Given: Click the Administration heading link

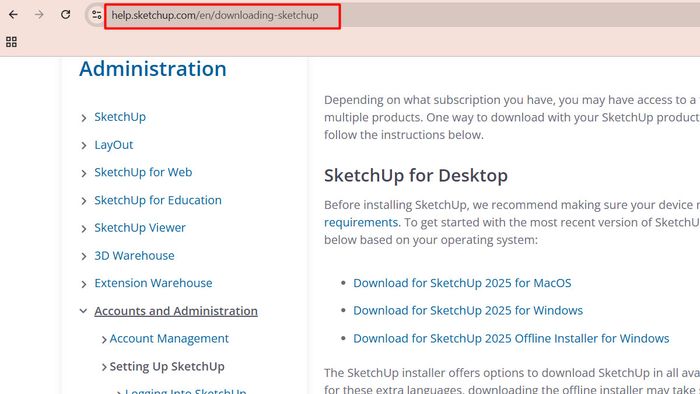Looking at the screenshot, I should (153, 69).
